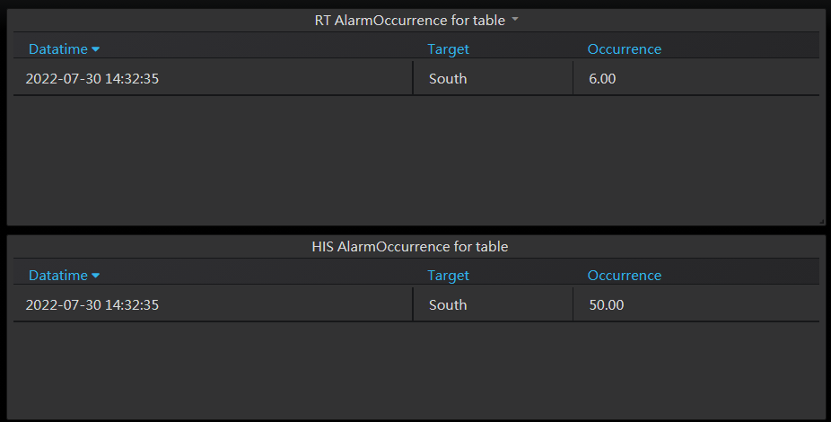This screenshot has height=422, width=832.
Task: Click the sort arrow in RT Datatime header
Action: 96,50
